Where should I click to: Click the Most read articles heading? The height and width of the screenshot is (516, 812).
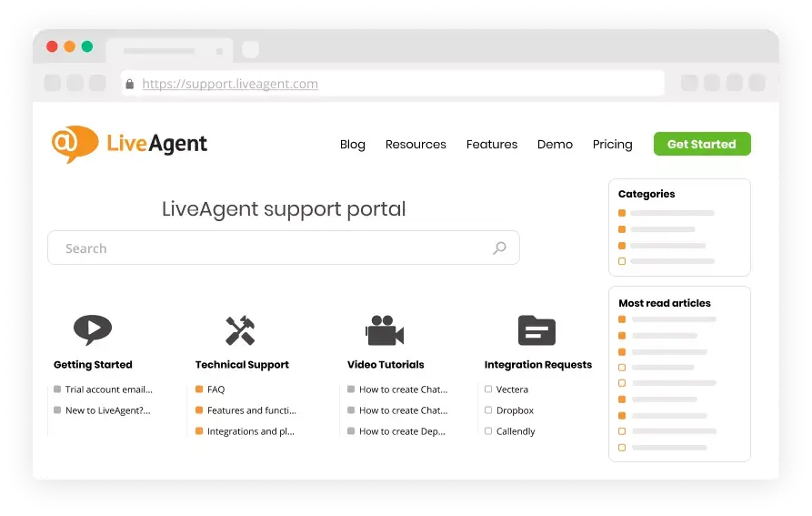click(x=665, y=303)
